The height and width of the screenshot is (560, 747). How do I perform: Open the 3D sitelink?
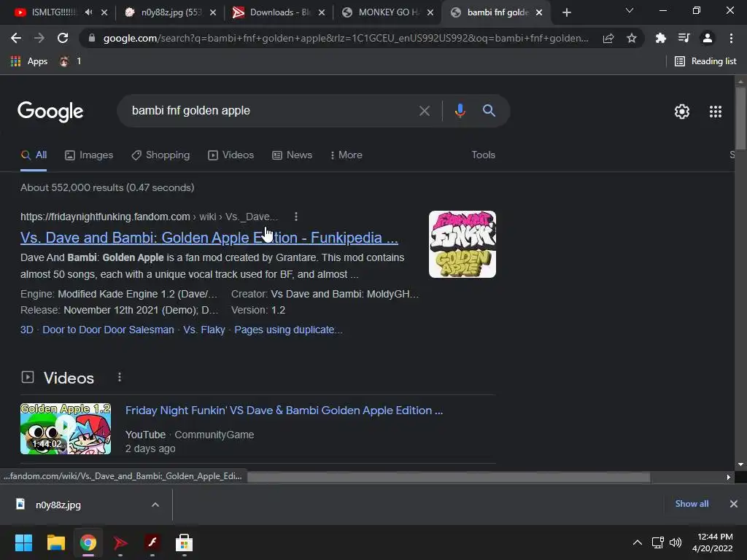coord(27,330)
